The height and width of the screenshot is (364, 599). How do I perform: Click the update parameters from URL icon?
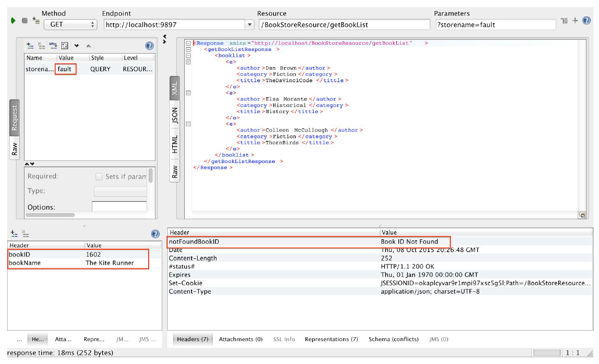coord(53,46)
